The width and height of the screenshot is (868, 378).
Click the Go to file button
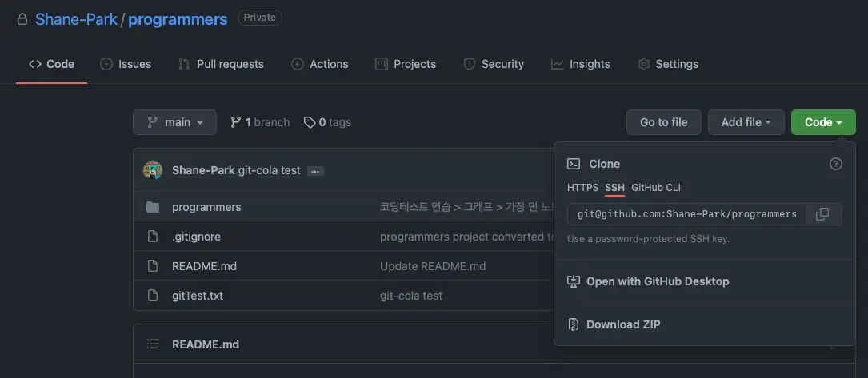click(664, 122)
